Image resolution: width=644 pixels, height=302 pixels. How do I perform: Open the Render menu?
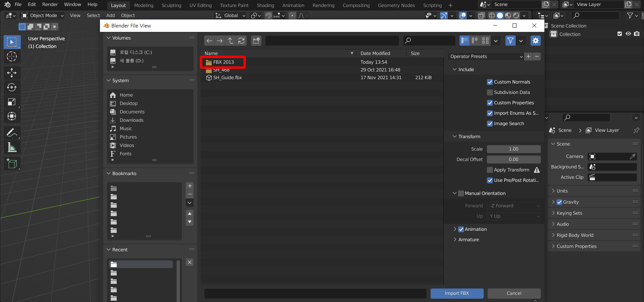[x=50, y=4]
